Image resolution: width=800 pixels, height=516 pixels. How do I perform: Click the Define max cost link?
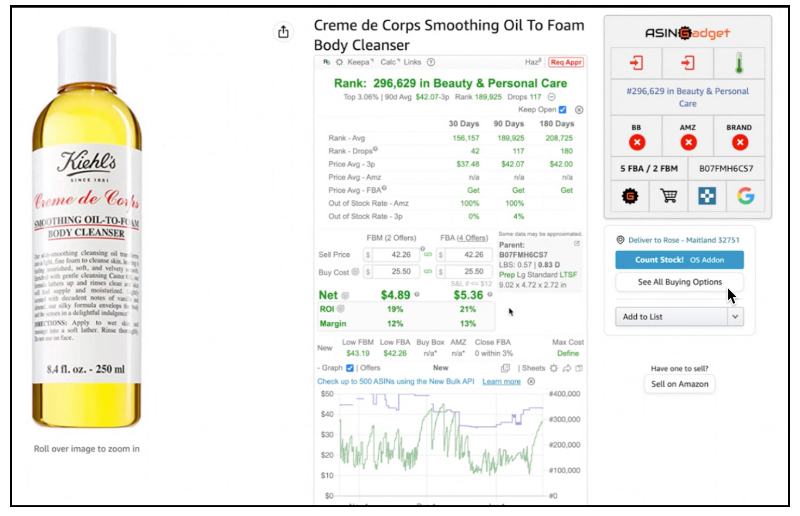pos(568,354)
